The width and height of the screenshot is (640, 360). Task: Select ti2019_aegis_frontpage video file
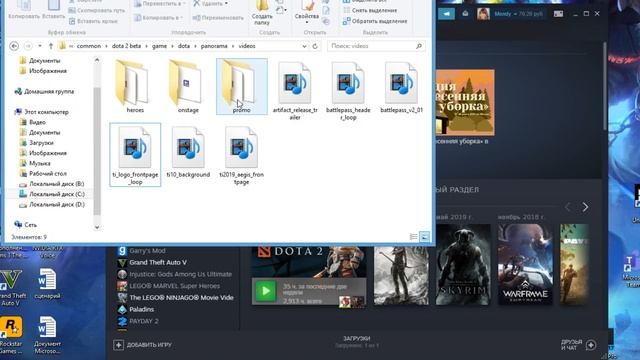pyautogui.click(x=242, y=155)
